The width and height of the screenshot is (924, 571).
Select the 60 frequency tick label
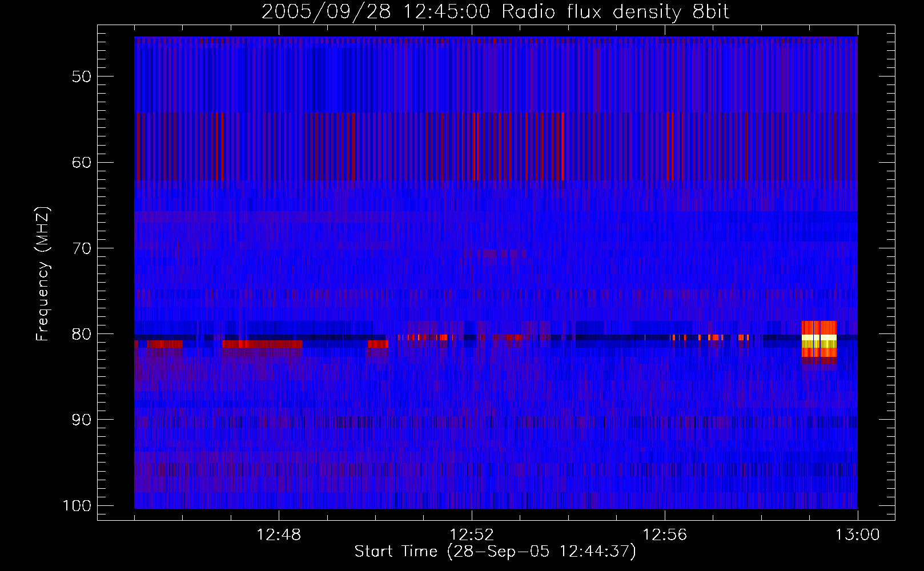pos(82,162)
